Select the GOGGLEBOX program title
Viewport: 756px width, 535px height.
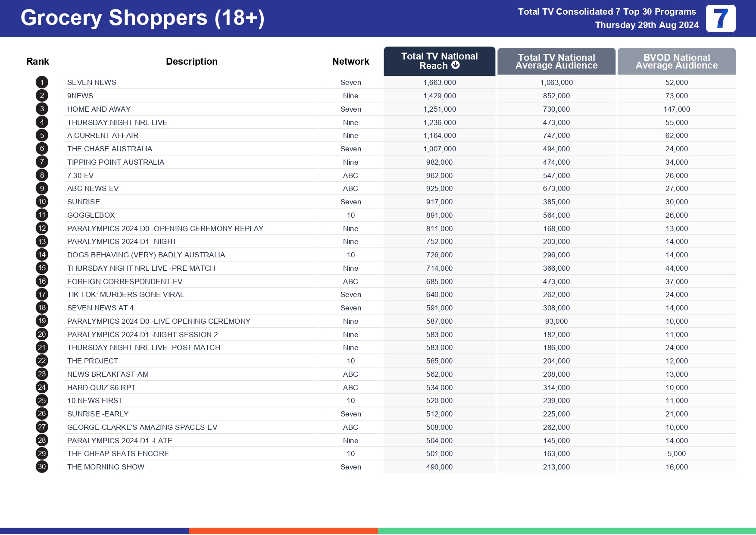[91, 215]
